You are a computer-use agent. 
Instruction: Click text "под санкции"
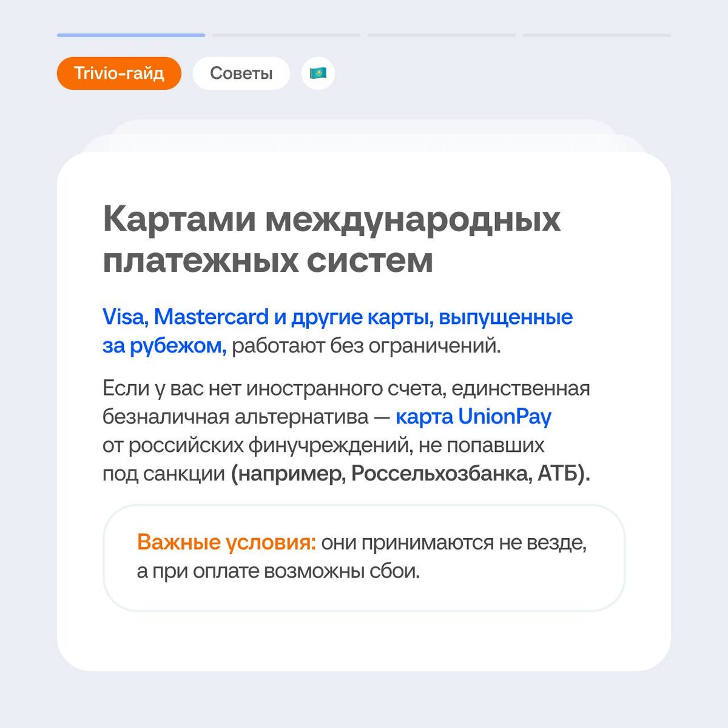click(164, 474)
